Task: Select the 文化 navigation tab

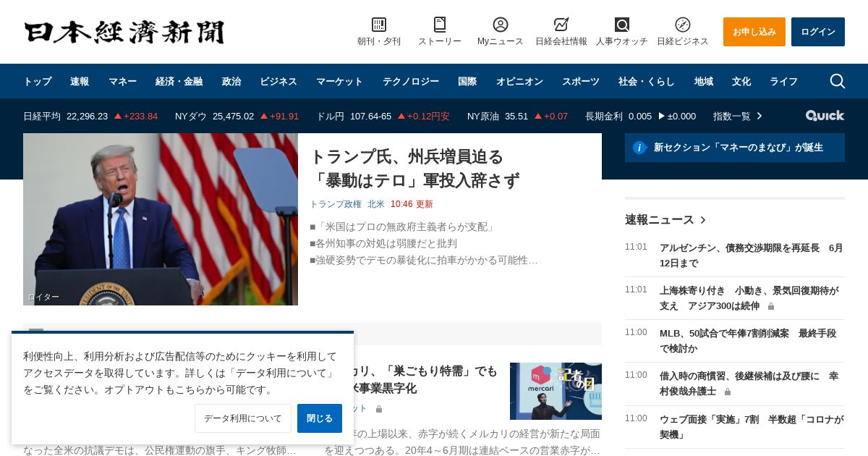Action: (x=741, y=81)
